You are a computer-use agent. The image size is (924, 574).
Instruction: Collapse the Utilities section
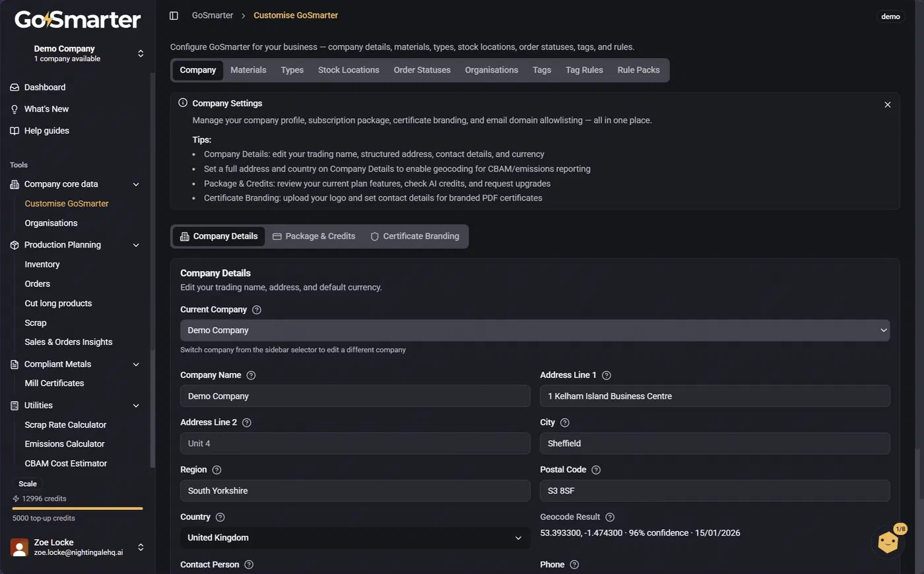coord(136,405)
